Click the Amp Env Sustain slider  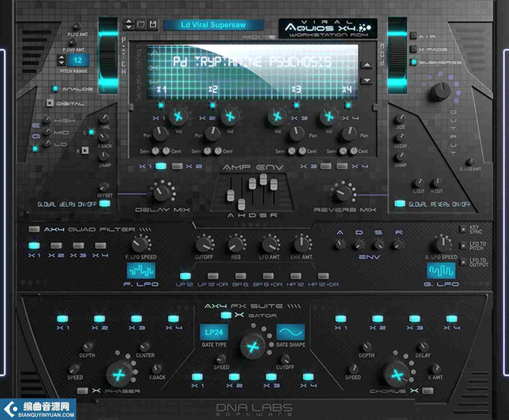(x=263, y=179)
